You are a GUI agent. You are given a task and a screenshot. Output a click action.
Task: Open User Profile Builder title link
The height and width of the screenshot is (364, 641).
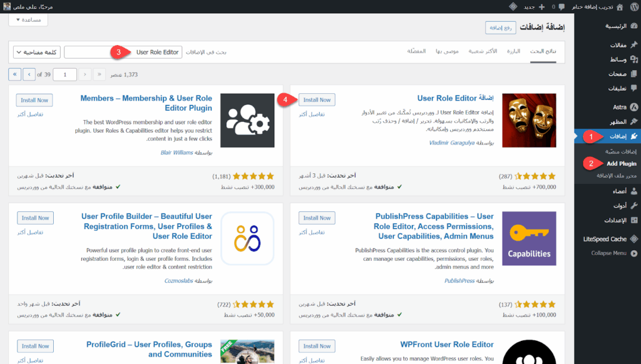tap(146, 226)
